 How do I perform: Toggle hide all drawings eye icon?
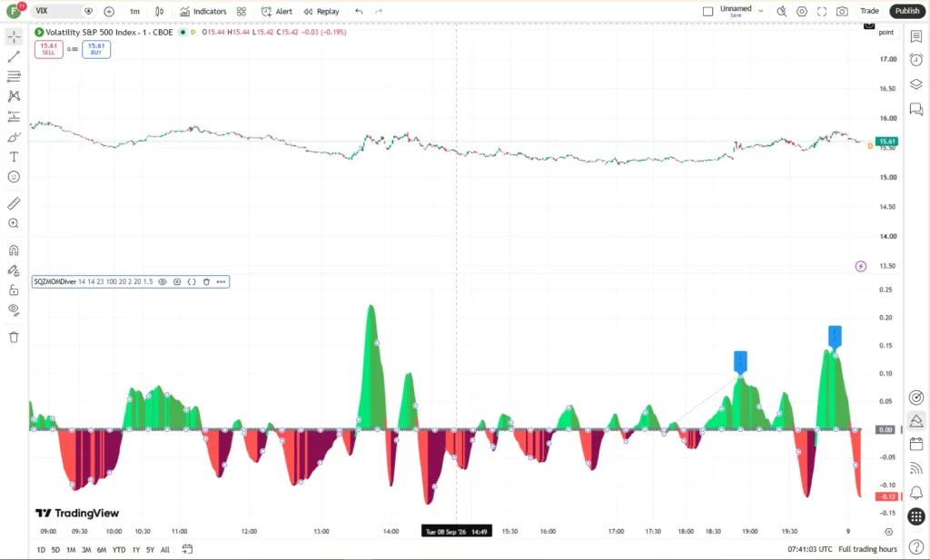tap(14, 309)
